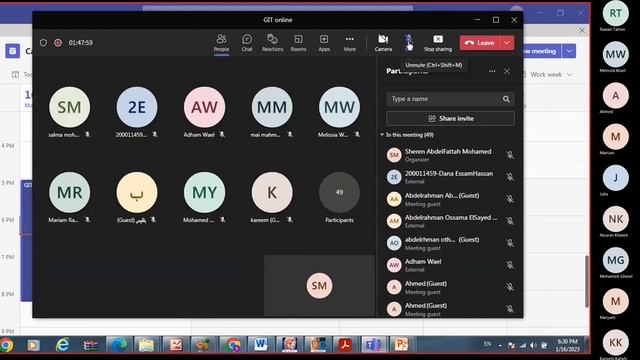
Task: Click the volume icon in system tray
Action: click(x=533, y=345)
